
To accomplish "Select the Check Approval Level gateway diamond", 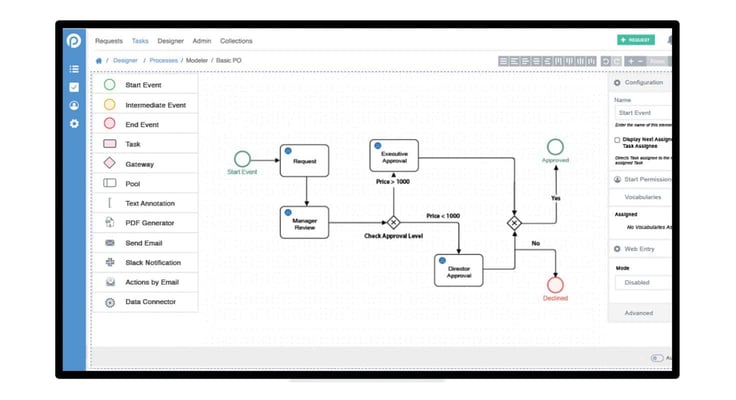I will pyautogui.click(x=393, y=223).
